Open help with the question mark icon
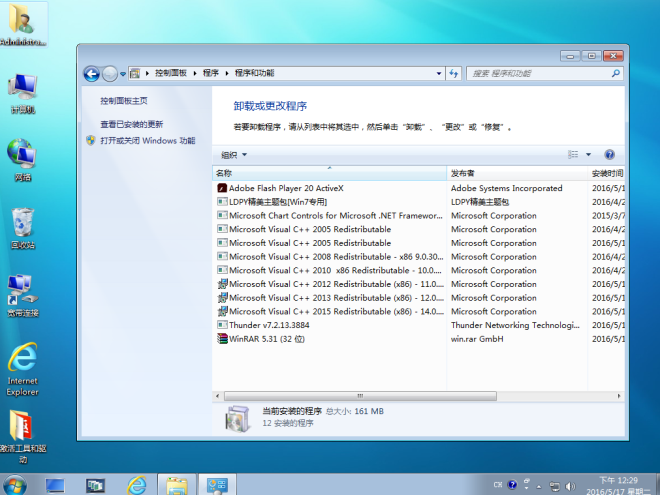This screenshot has height=495, width=660. pyautogui.click(x=609, y=154)
